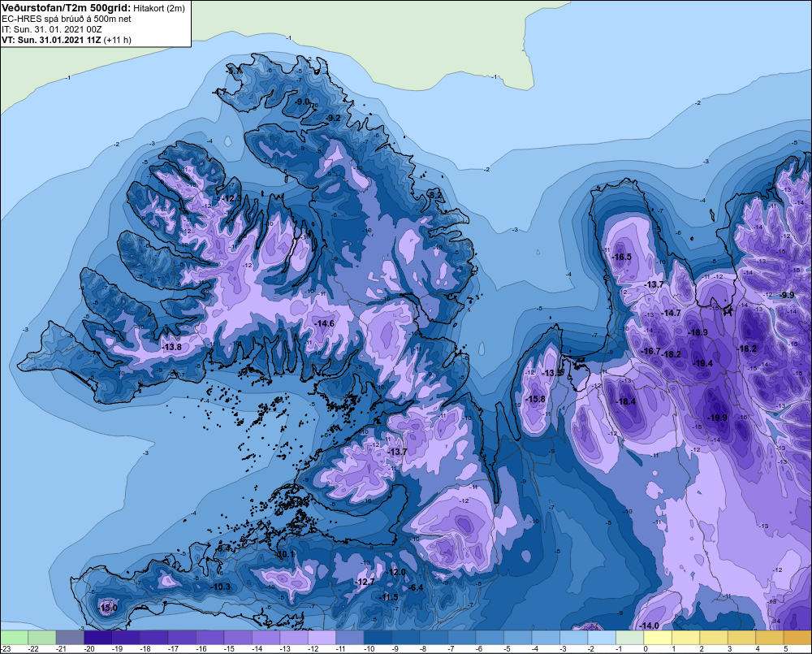The width and height of the screenshot is (812, 654).
Task: Click the -18.9 temperature value
Action: point(698,332)
